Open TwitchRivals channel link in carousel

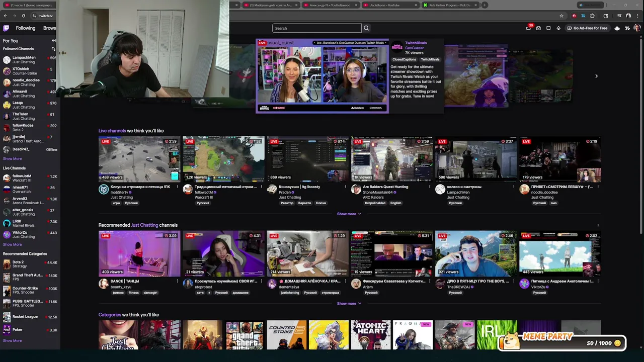[x=416, y=43]
